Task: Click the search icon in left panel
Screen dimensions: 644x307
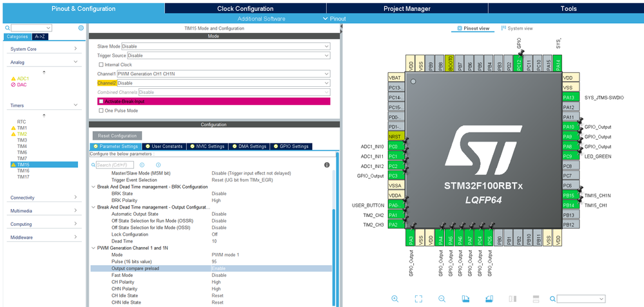Action: point(7,28)
